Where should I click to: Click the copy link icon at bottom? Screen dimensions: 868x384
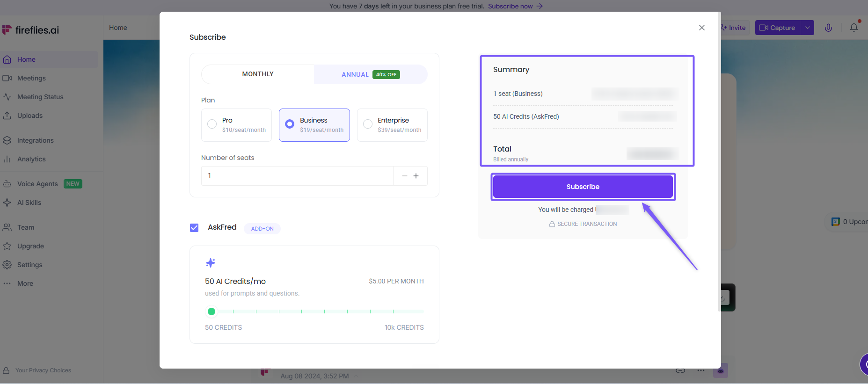click(x=680, y=370)
